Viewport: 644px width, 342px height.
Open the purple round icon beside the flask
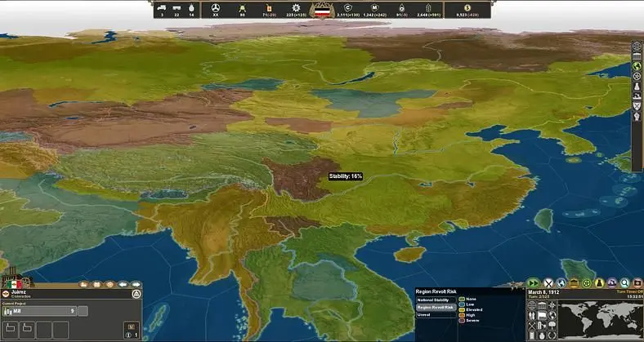point(612,283)
